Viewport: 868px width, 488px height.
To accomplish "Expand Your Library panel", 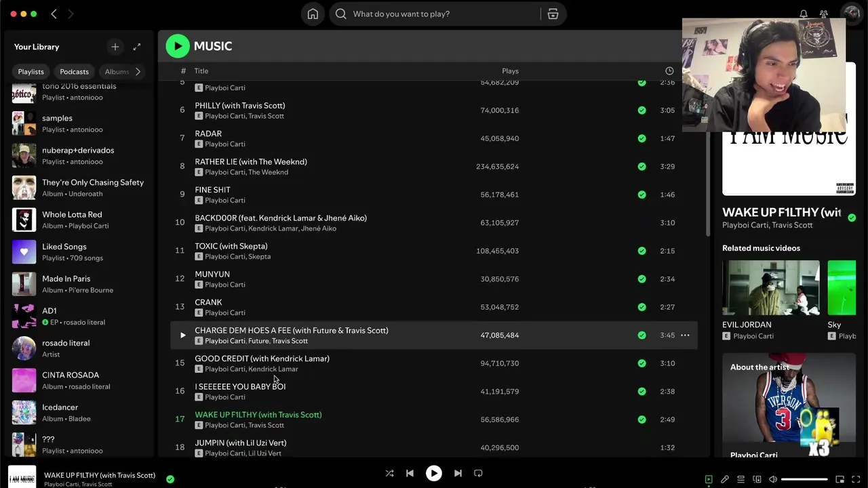I will pos(137,47).
